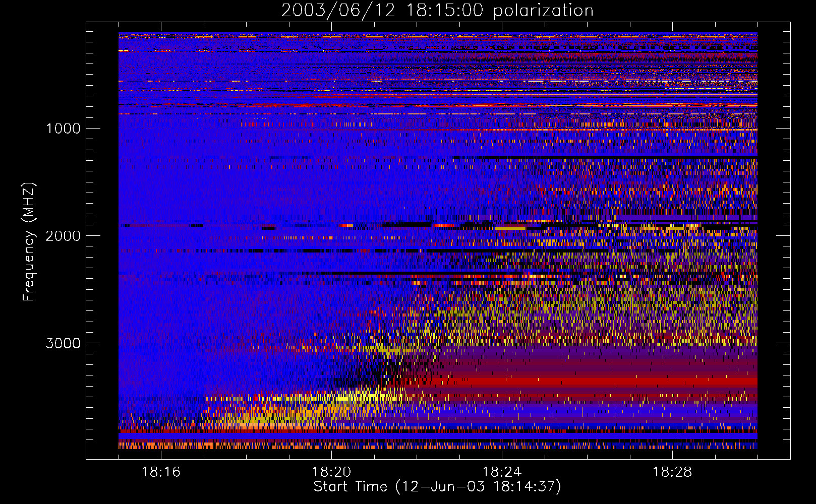Image resolution: width=816 pixels, height=504 pixels.
Task: Click the 18:16 time tick label
Action: (x=161, y=472)
